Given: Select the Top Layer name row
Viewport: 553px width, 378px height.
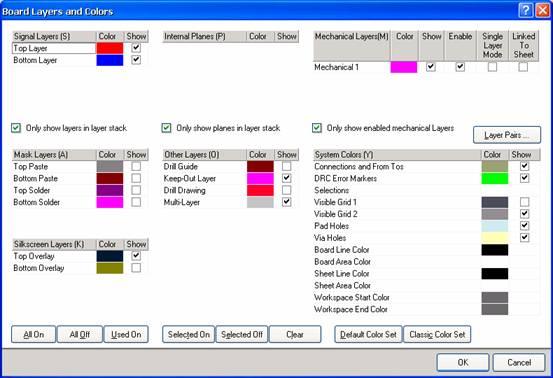Looking at the screenshot, I should 54,48.
